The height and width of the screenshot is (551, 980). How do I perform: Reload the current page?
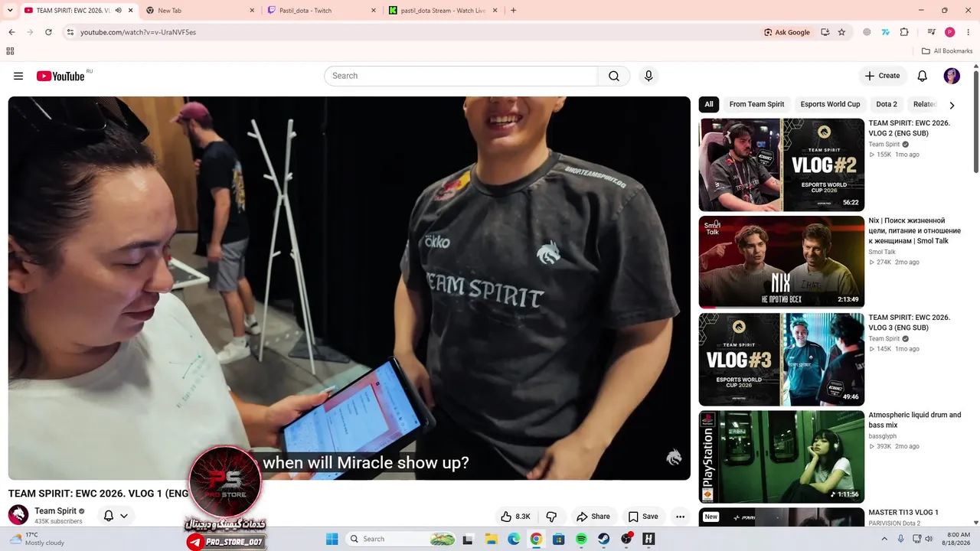(48, 32)
